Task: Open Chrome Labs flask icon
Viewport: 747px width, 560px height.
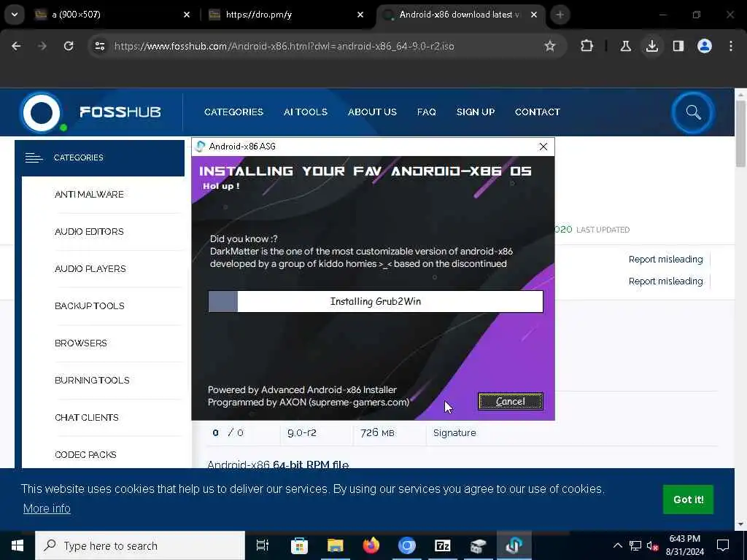Action: click(x=625, y=46)
